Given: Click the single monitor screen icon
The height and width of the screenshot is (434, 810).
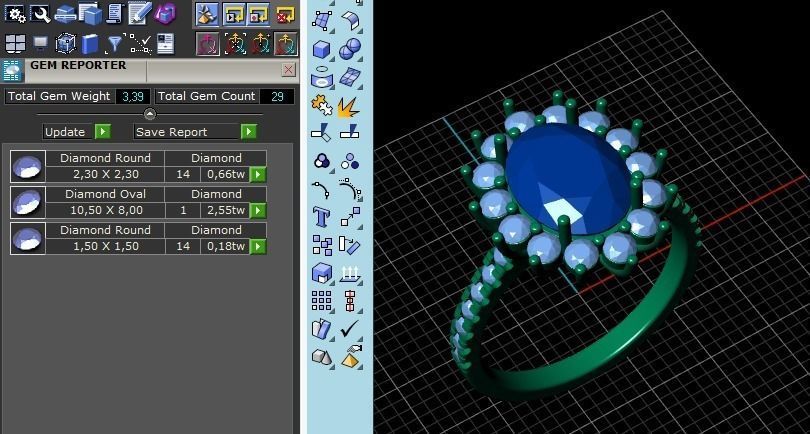Looking at the screenshot, I should click(40, 44).
